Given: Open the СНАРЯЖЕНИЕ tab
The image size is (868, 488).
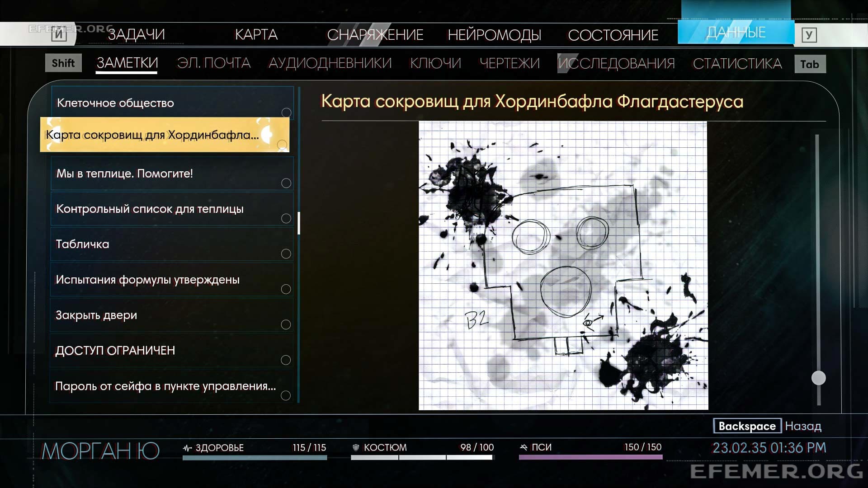Looking at the screenshot, I should click(x=375, y=34).
